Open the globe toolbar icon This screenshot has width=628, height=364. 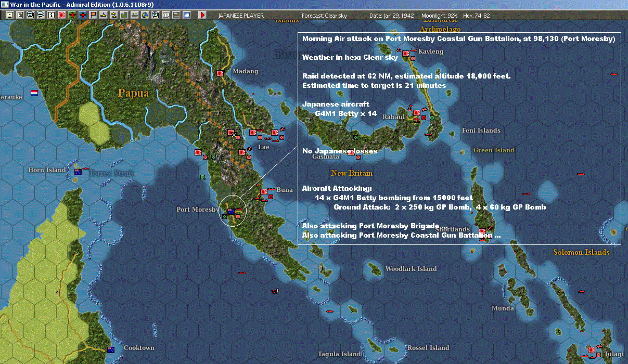[145, 15]
